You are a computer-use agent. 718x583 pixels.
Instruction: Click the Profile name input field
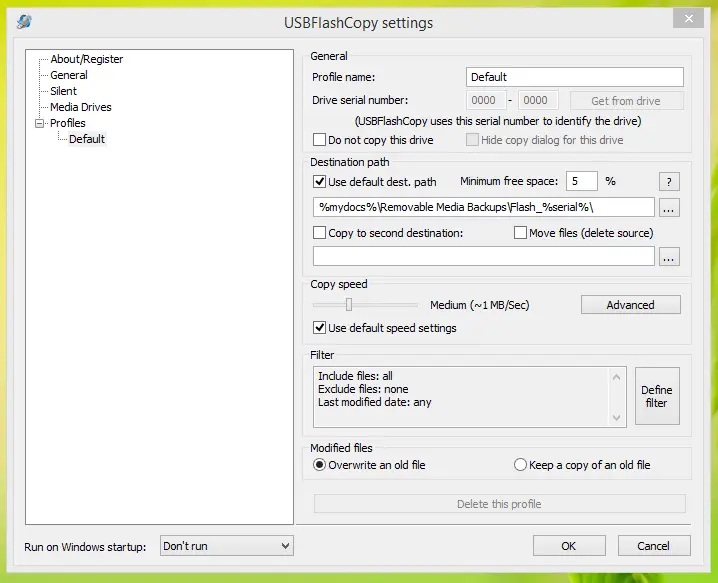click(x=575, y=77)
